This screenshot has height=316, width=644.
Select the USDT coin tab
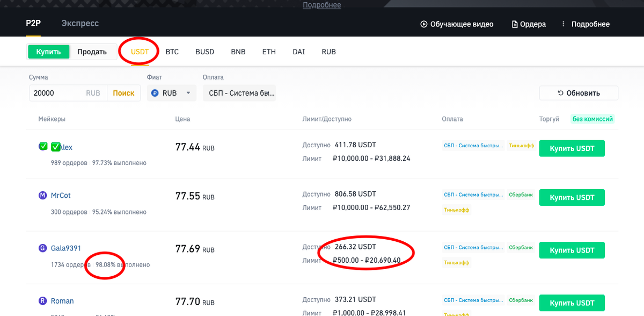140,52
